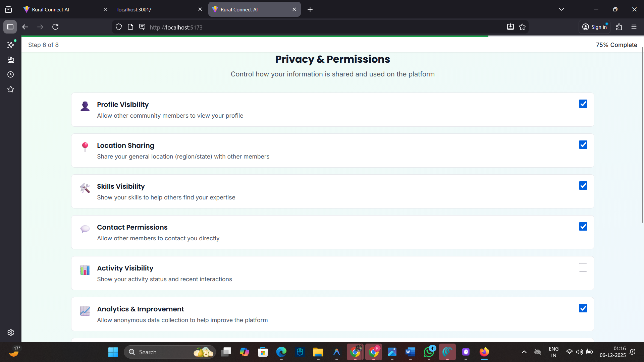Enable the Activity Visibility checkbox
This screenshot has width=644, height=362.
point(583,267)
